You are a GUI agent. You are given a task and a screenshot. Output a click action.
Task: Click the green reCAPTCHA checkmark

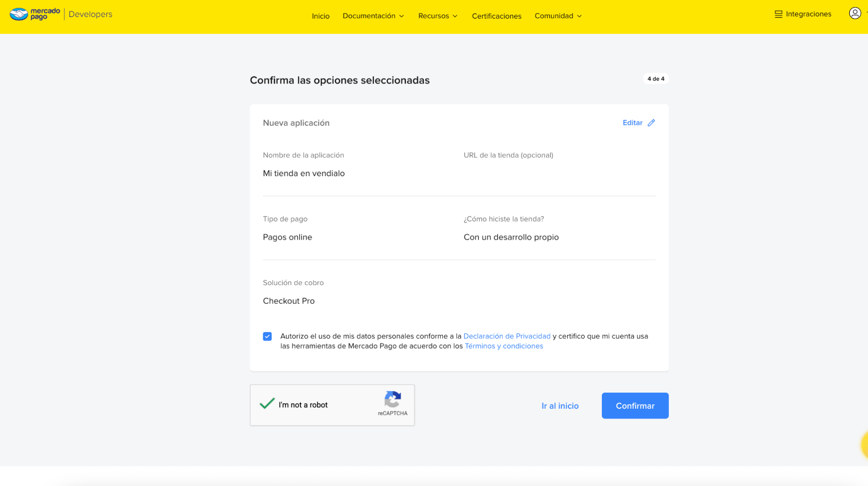267,404
